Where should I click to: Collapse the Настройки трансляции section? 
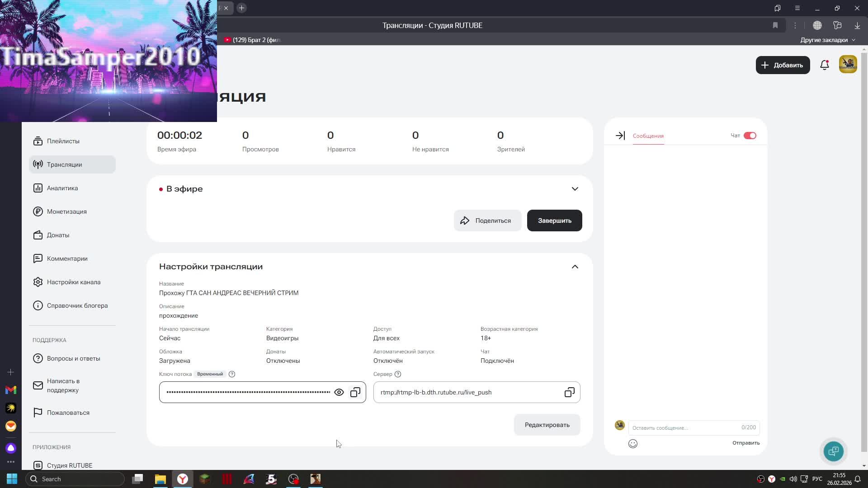[x=575, y=267]
